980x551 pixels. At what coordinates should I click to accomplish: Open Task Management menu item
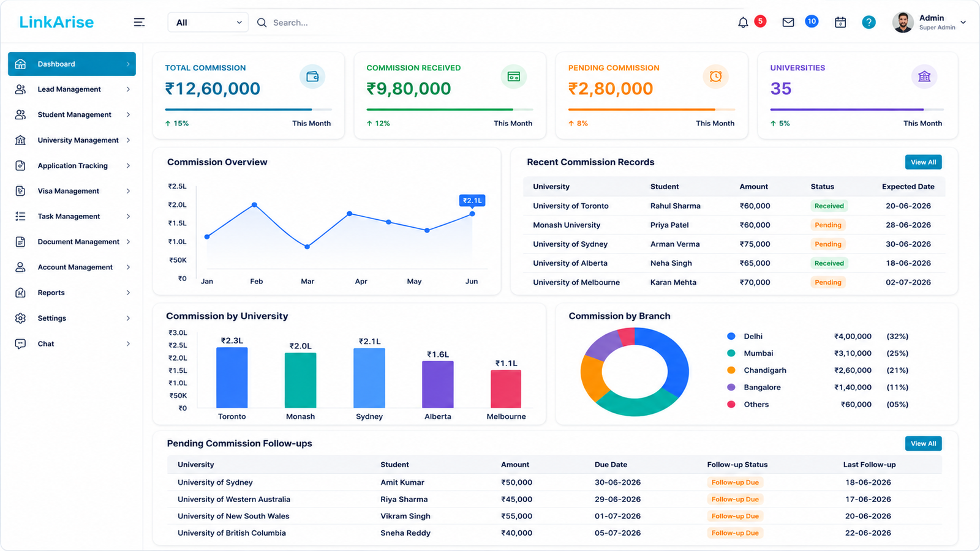72,217
